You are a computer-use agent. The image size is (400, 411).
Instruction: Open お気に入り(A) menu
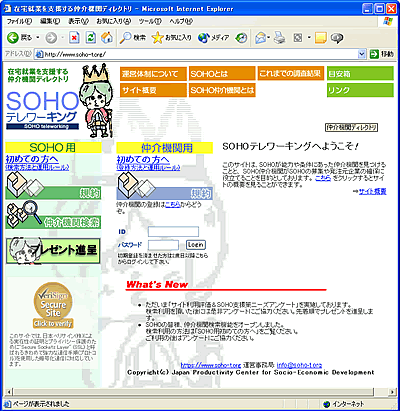[114, 21]
